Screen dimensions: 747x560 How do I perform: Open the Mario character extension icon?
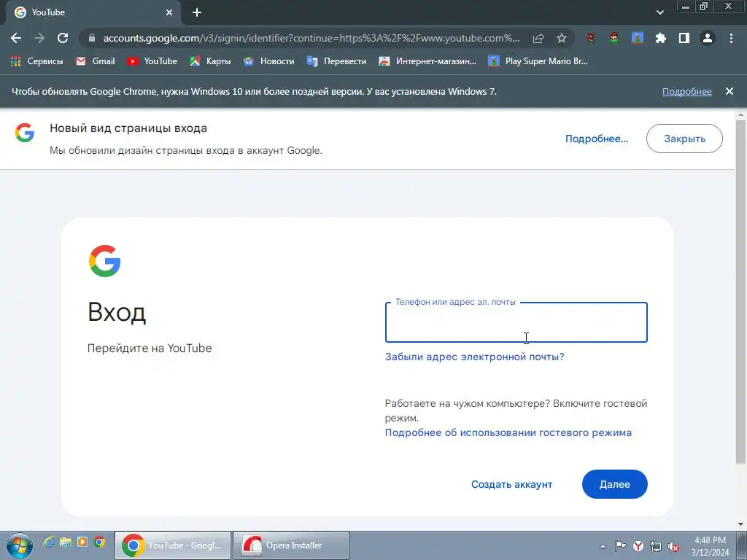(x=614, y=38)
